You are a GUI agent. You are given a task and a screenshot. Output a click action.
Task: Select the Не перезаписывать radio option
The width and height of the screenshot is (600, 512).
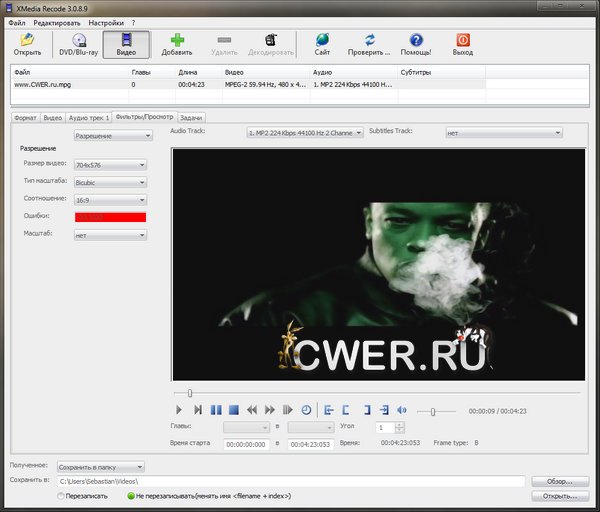[130, 495]
